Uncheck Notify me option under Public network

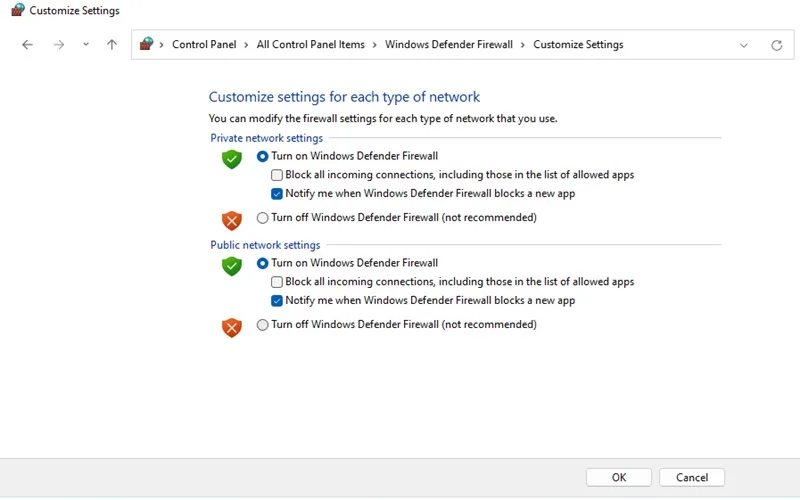[x=277, y=301]
